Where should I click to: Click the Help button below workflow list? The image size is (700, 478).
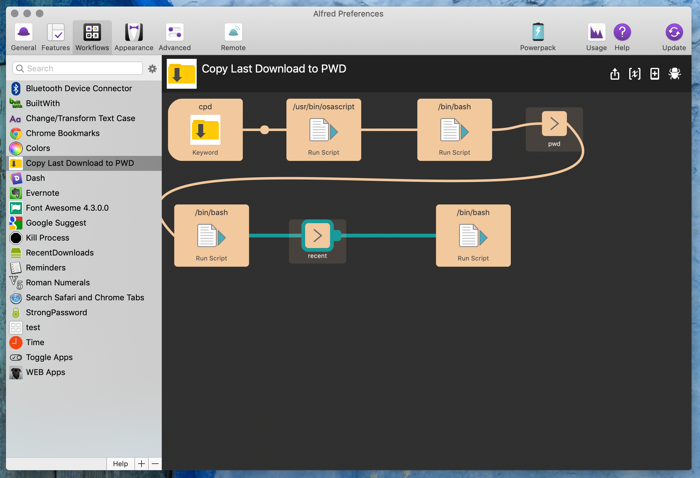(120, 464)
